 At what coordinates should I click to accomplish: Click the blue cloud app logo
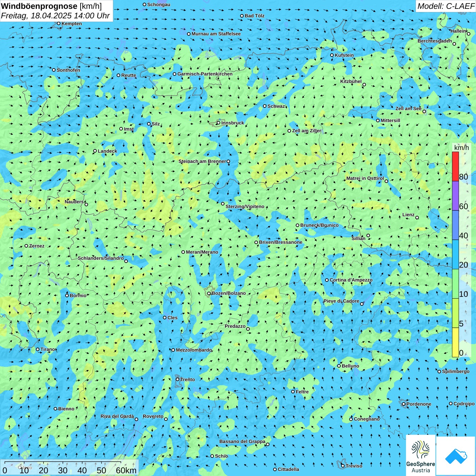click(456, 456)
